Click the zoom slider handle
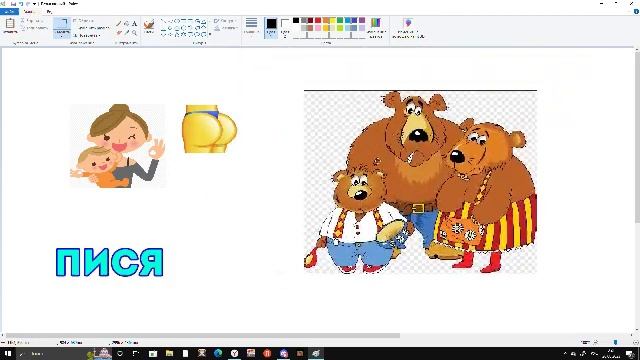 [616, 342]
